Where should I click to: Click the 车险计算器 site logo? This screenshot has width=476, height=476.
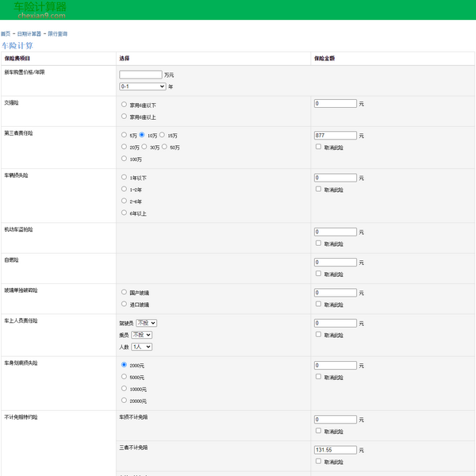[x=40, y=10]
